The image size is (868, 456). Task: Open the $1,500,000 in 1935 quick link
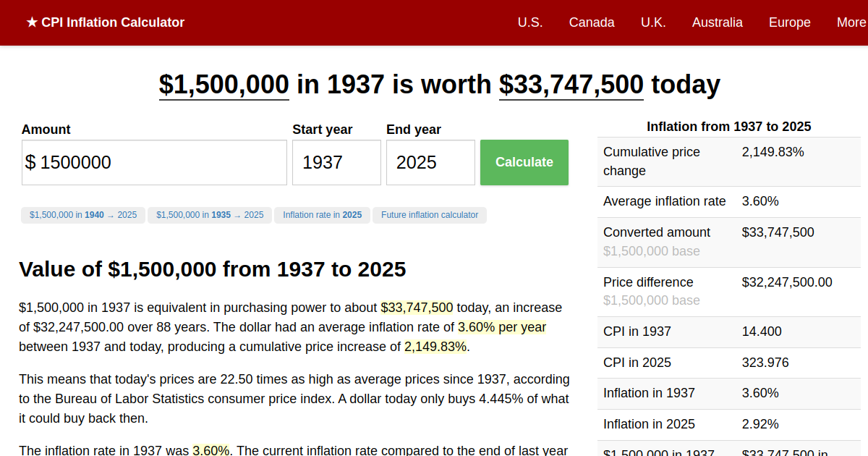point(210,215)
